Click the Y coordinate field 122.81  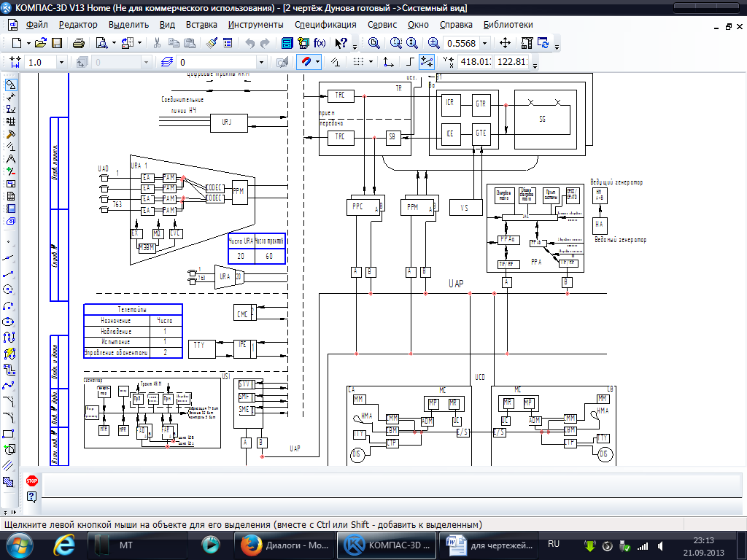(511, 62)
